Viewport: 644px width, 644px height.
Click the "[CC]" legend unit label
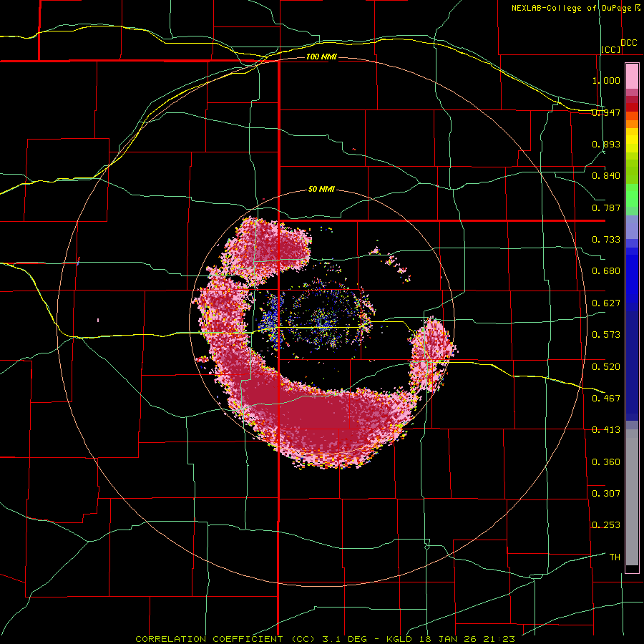click(610, 49)
